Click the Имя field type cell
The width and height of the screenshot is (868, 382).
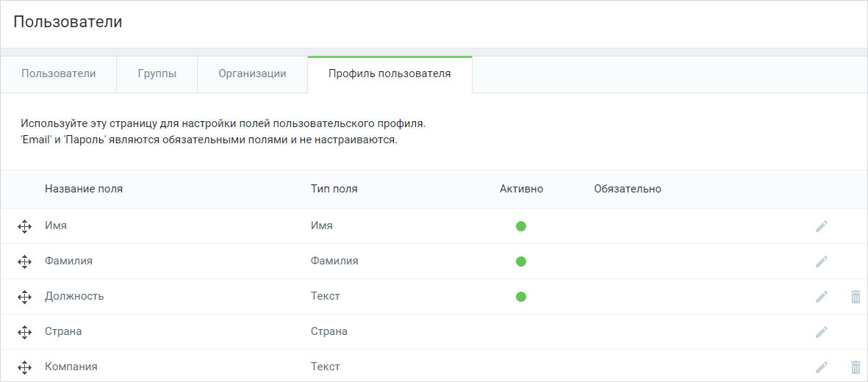(x=322, y=226)
